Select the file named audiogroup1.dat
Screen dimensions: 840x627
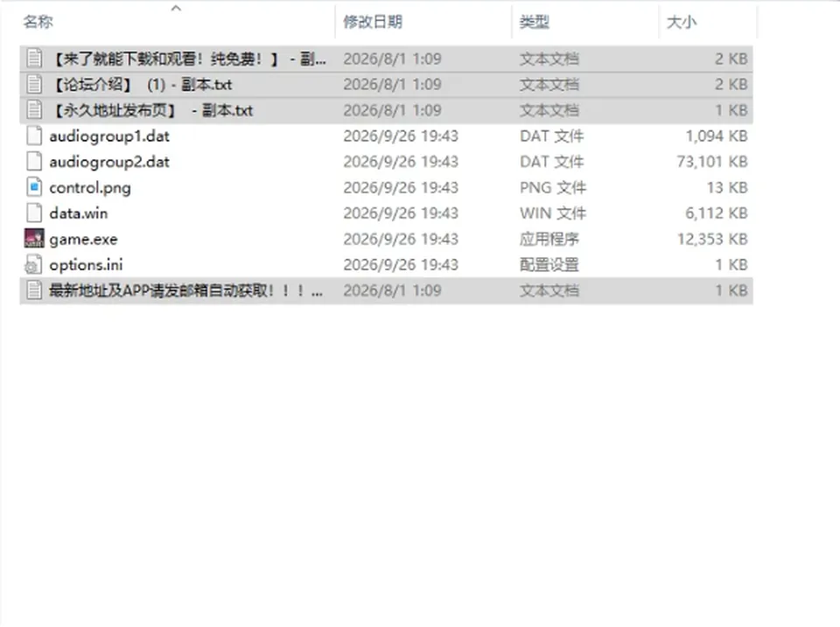(109, 136)
